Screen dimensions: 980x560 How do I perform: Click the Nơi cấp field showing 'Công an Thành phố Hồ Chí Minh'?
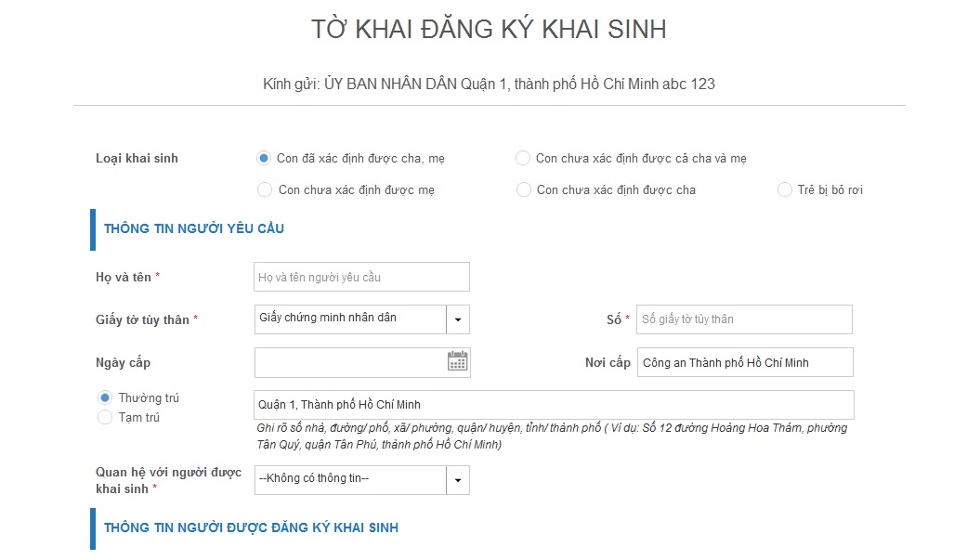[x=743, y=361]
